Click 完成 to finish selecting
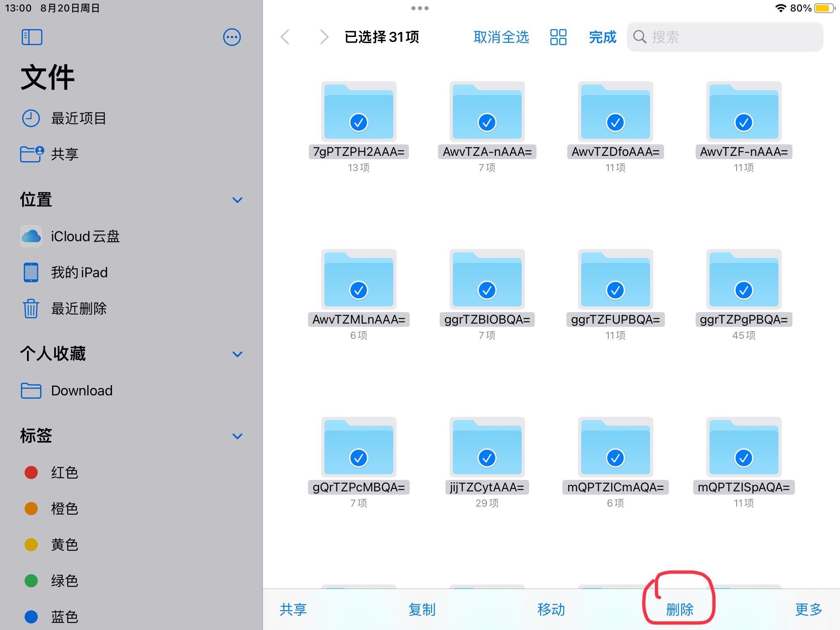 pos(603,37)
